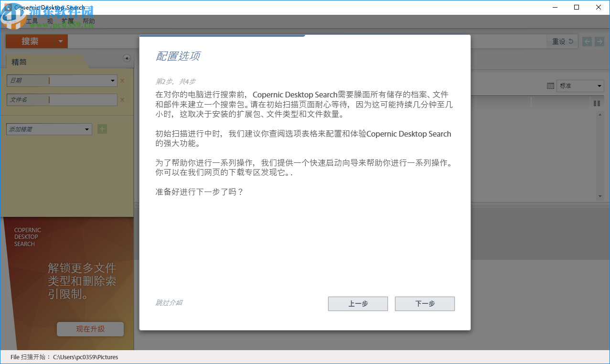Open the 搜索 button dropdown arrow

click(61, 42)
